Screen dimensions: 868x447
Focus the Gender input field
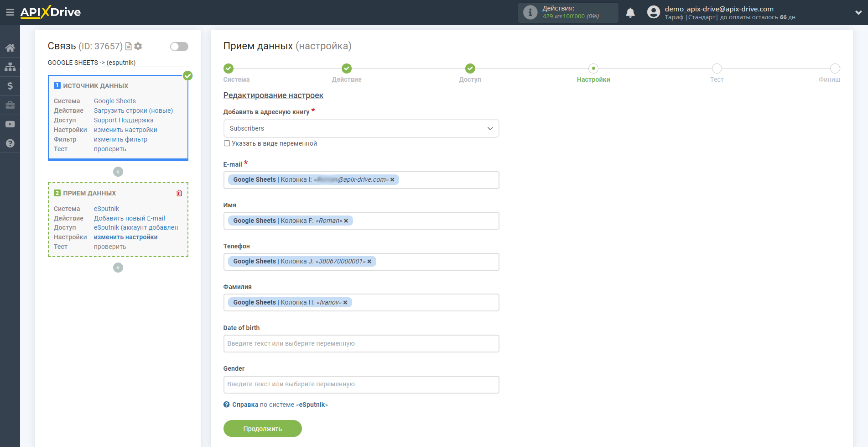361,384
